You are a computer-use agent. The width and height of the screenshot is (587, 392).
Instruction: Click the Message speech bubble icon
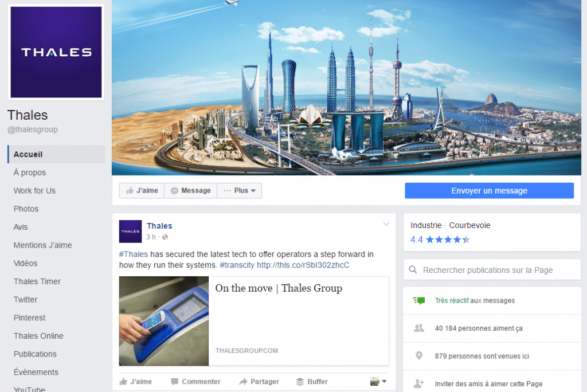pos(174,191)
